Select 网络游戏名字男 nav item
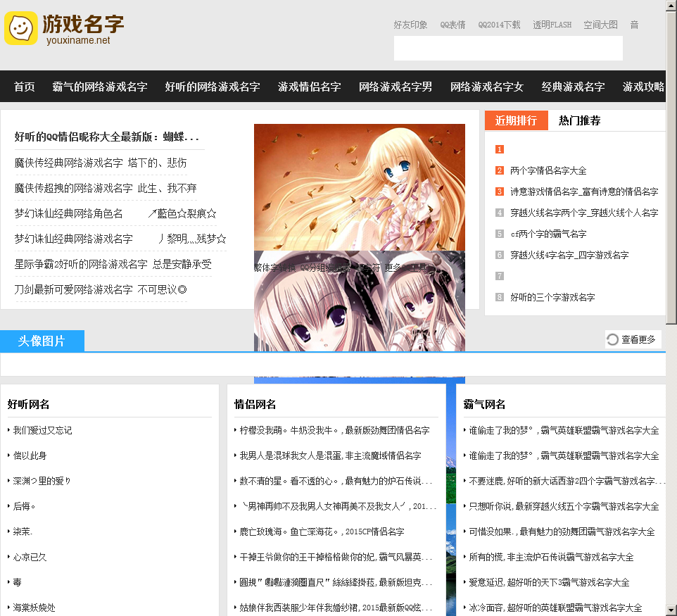The width and height of the screenshot is (677, 616). point(395,87)
